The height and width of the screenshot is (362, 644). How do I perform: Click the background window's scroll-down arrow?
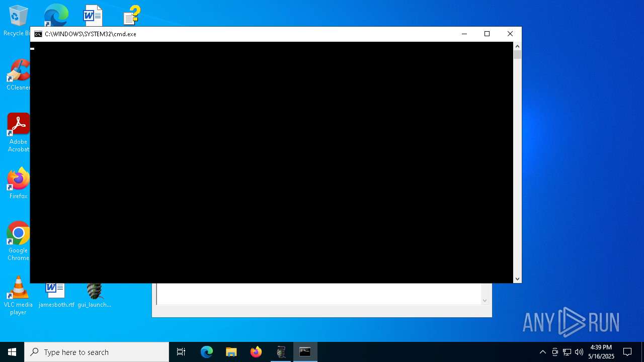coord(485,300)
